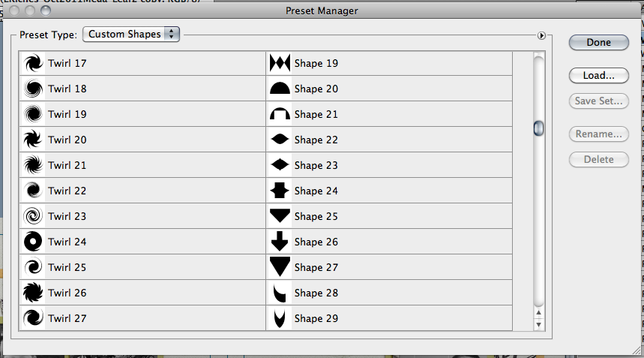
Task: Click the Done button
Action: tap(598, 42)
